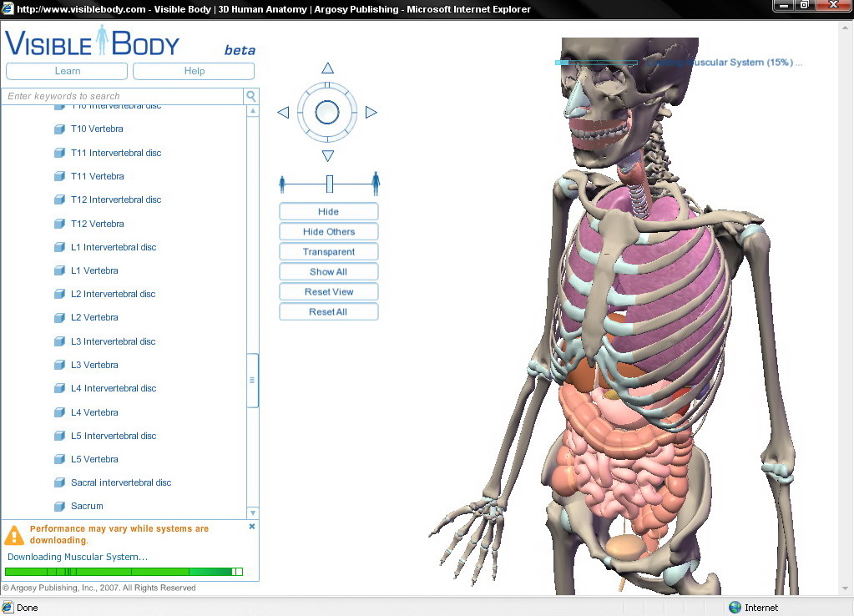The width and height of the screenshot is (854, 616).
Task: Select L3 Vertebra in the list
Action: 94,365
